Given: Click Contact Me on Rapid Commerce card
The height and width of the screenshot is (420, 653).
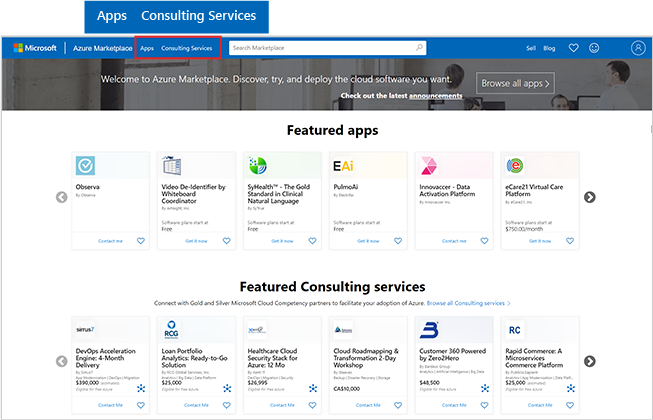Looking at the screenshot, I should coord(540,405).
